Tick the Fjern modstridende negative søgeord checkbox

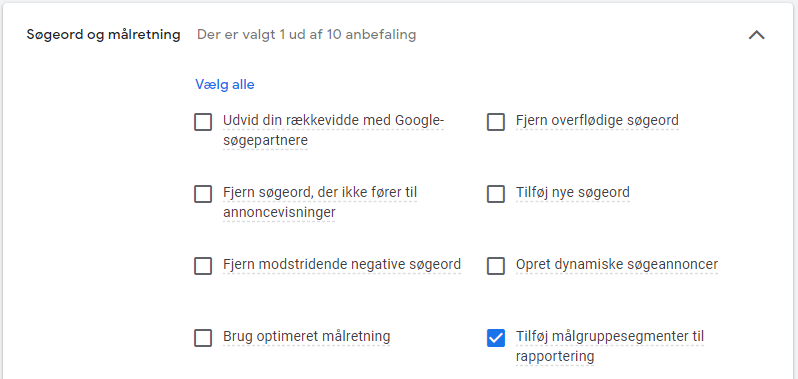[203, 266]
